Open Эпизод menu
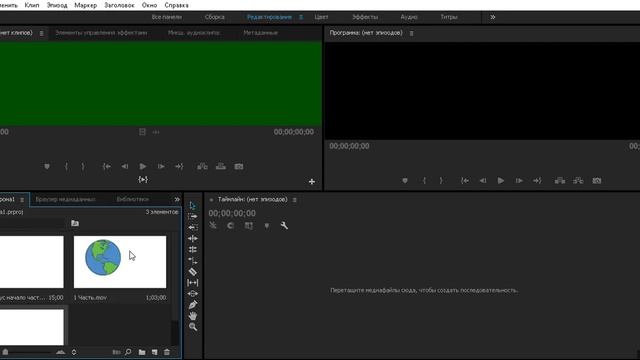 pos(57,5)
